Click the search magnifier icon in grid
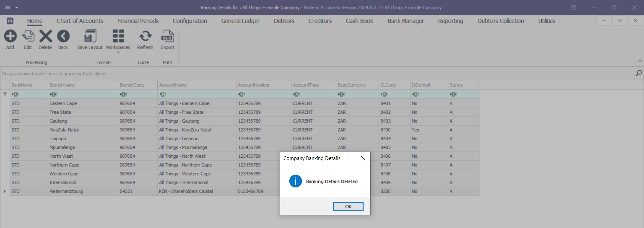644x228 pixels. pos(639,73)
